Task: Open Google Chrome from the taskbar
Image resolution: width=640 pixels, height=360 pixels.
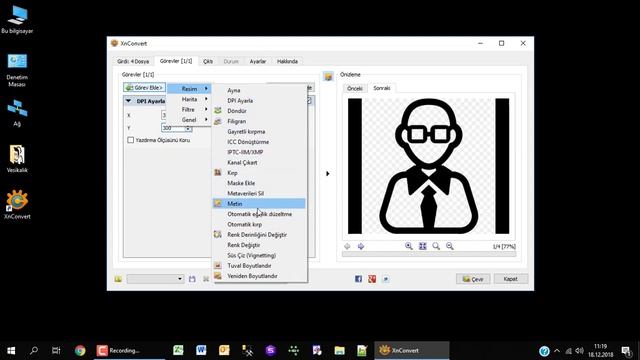Action: tap(80, 350)
